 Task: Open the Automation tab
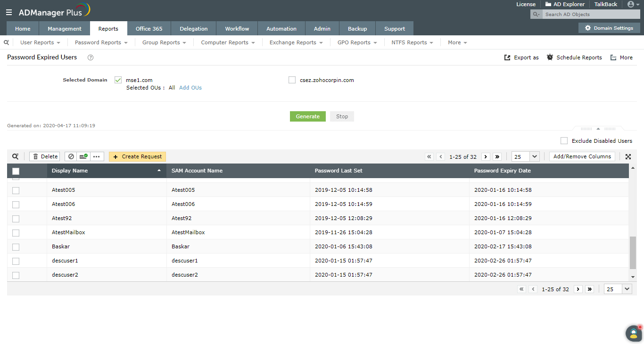point(281,29)
